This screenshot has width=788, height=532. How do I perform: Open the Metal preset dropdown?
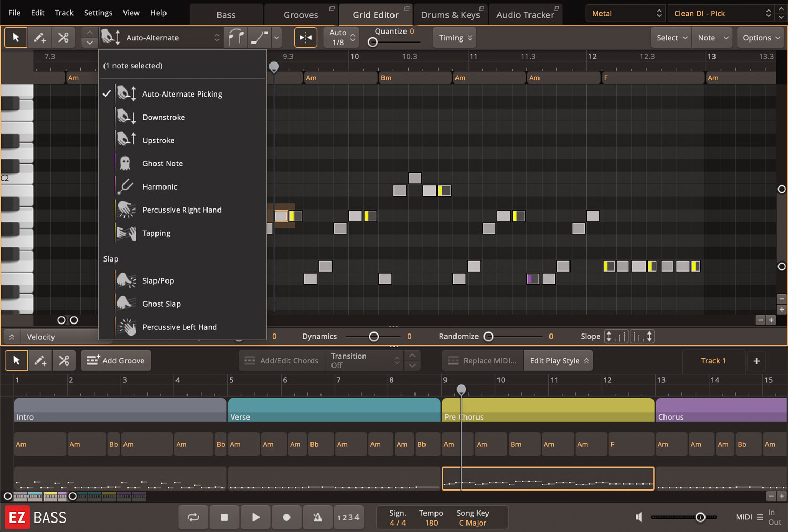[x=626, y=14]
